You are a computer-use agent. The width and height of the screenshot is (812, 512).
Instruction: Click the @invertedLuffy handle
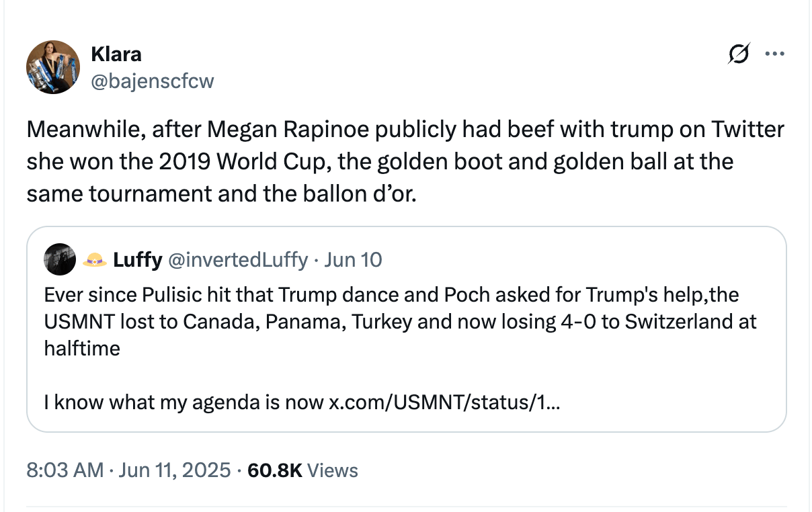click(x=238, y=260)
